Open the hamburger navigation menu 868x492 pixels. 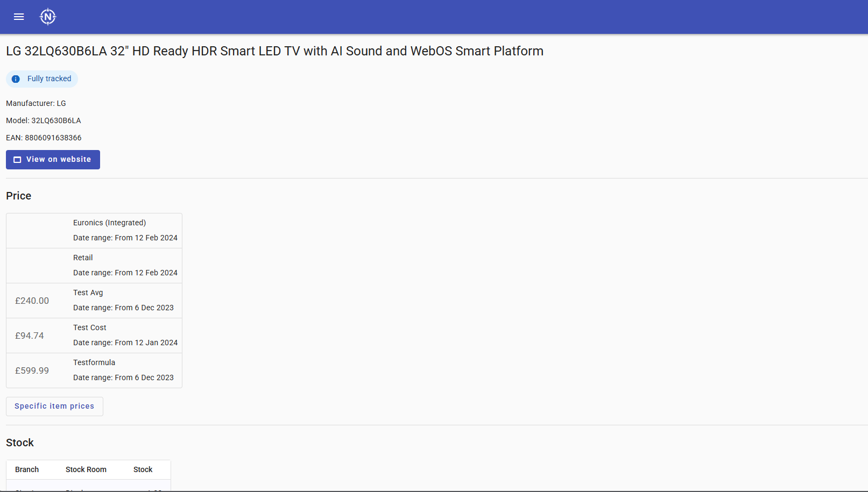[x=19, y=17]
